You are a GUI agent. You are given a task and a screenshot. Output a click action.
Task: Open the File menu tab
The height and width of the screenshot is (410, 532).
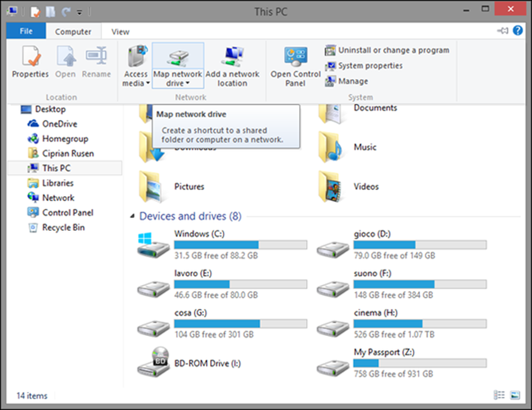(26, 31)
